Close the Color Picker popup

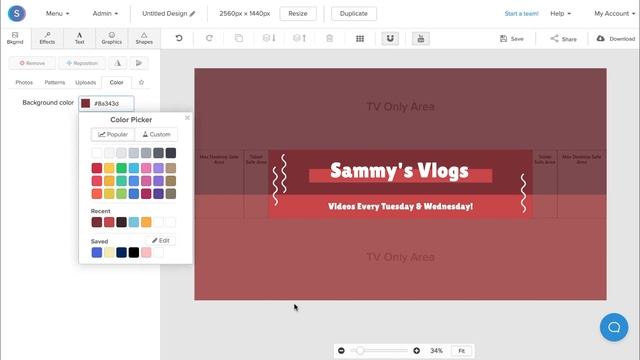point(187,118)
